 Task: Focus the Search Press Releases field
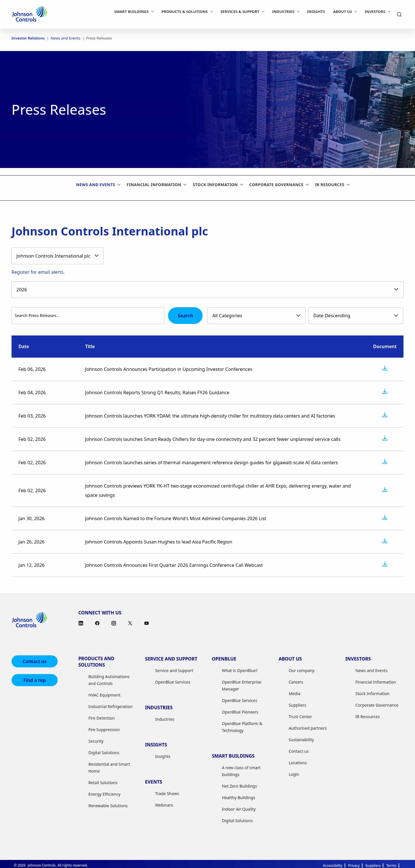[88, 315]
